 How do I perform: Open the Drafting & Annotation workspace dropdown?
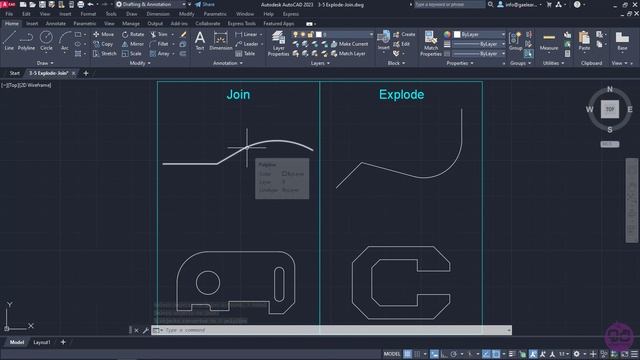tap(151, 4)
